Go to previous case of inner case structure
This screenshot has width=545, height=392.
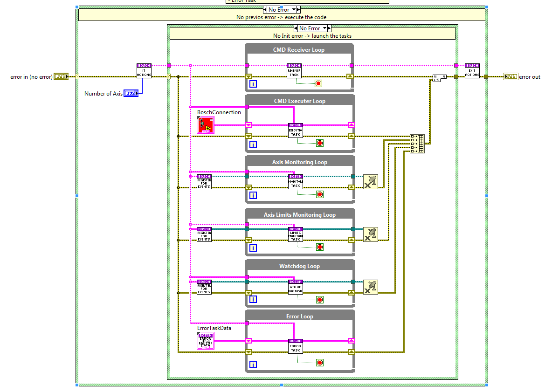296,28
